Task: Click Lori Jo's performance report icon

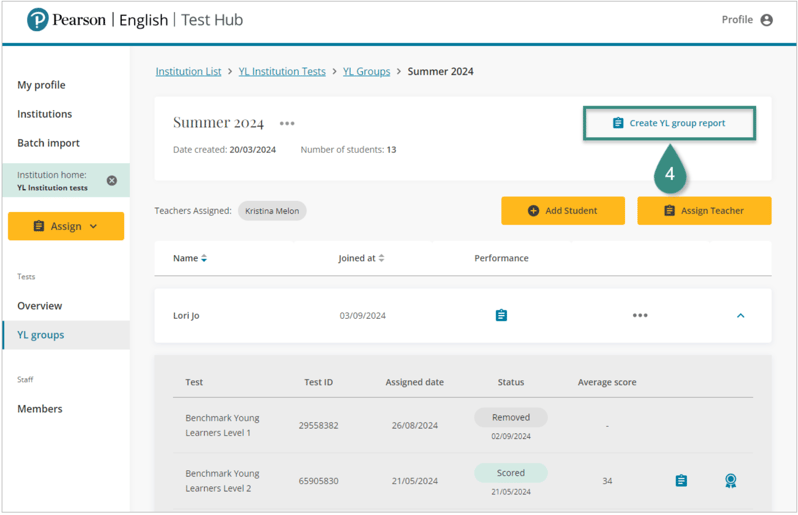Action: (501, 315)
